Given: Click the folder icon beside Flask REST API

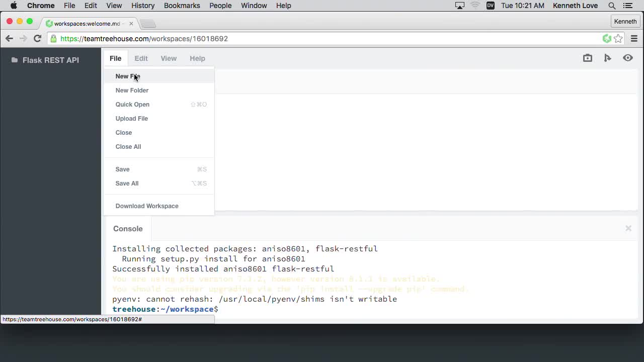Looking at the screenshot, I should 15,60.
